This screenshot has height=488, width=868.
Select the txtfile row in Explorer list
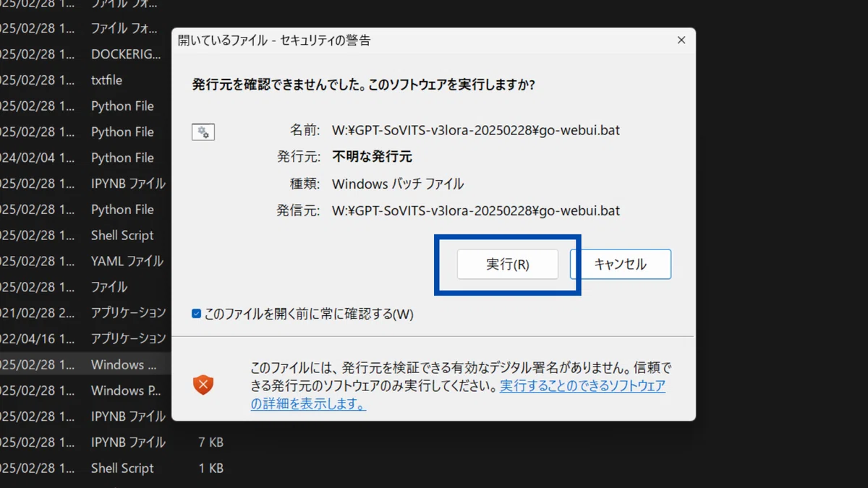click(x=85, y=80)
